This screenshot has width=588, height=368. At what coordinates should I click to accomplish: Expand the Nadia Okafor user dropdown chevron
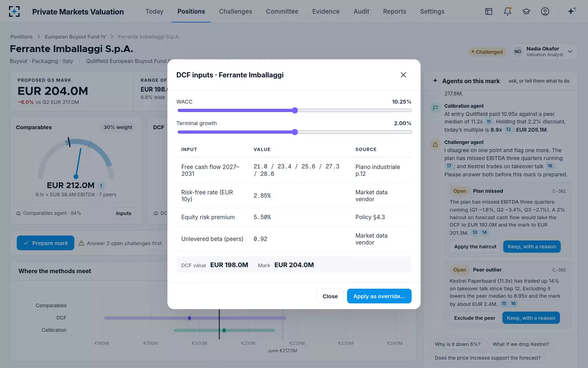pos(570,52)
